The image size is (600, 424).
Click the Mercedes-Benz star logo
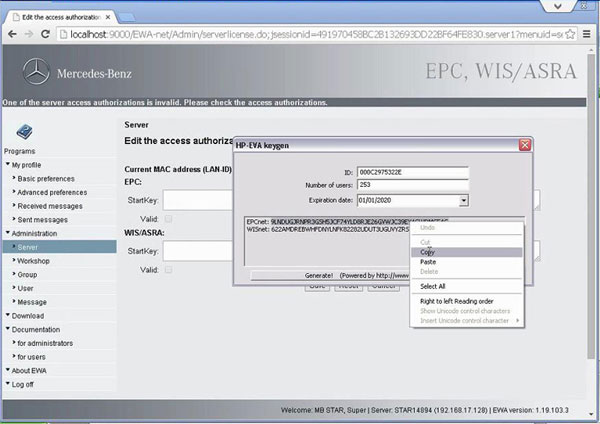pyautogui.click(x=36, y=72)
